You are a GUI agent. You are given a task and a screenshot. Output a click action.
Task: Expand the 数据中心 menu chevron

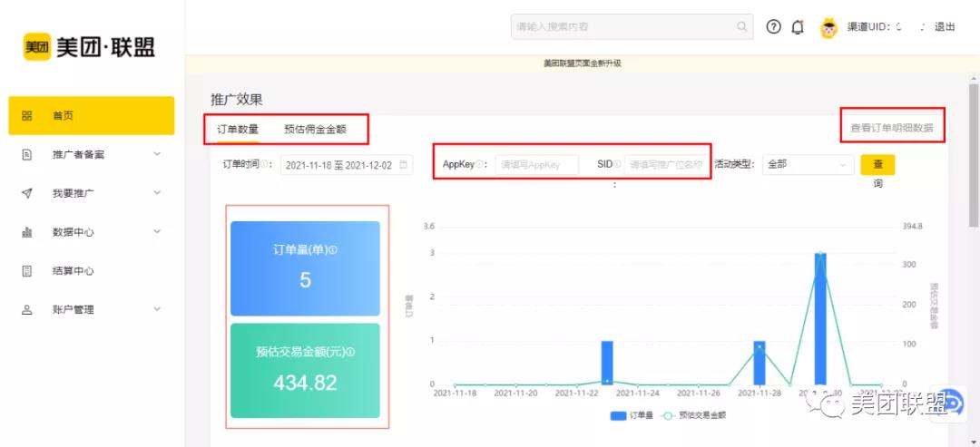[x=157, y=231]
